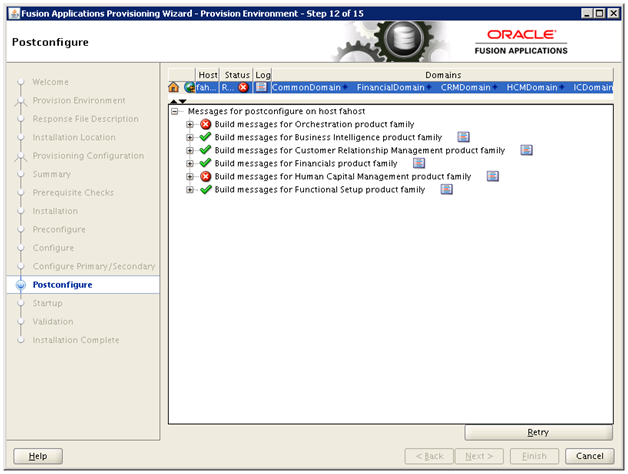
Task: Select the Summary step
Action: coord(52,174)
